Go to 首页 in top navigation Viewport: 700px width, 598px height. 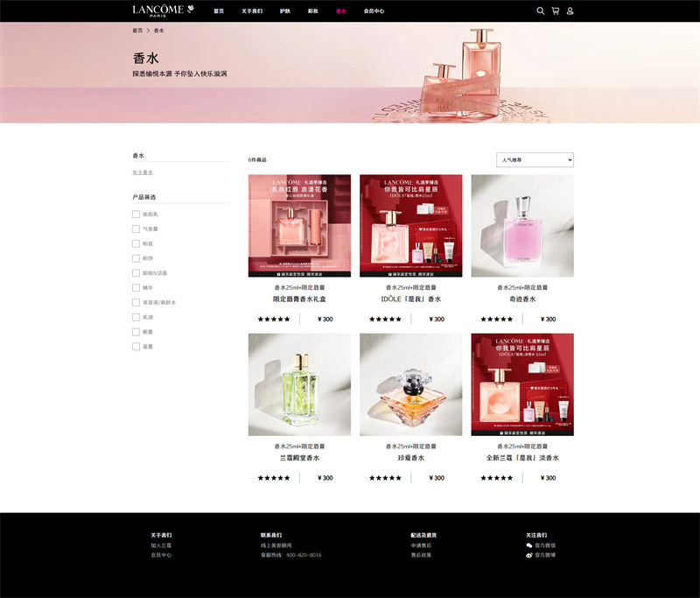pos(219,11)
